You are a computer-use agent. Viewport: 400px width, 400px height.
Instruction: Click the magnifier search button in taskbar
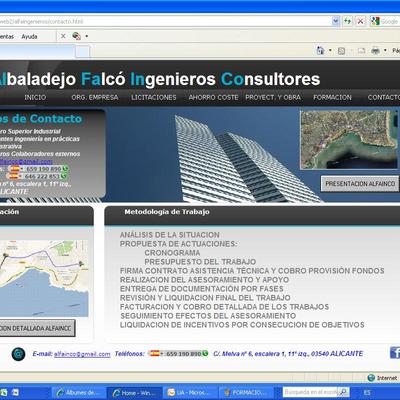[343, 392]
